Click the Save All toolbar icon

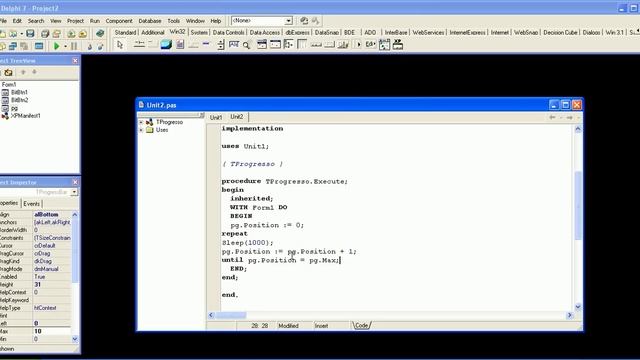(45, 33)
